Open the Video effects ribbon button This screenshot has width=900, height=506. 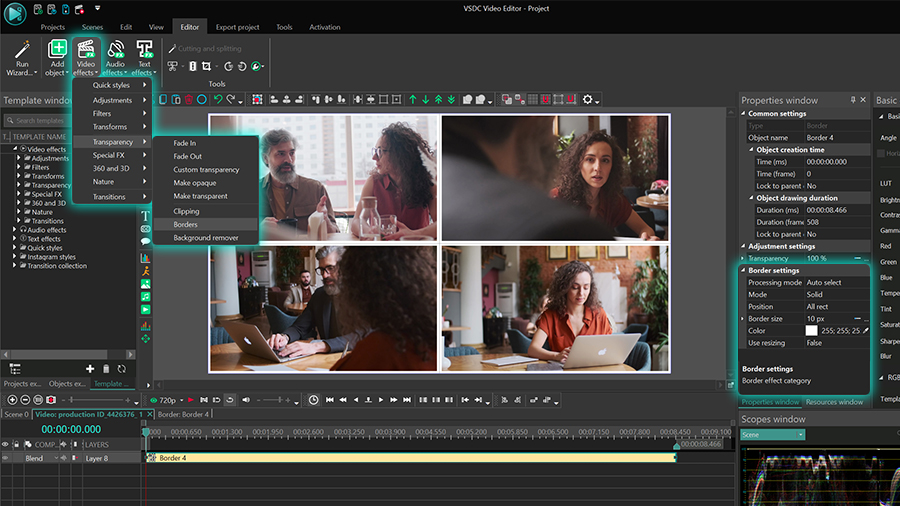click(86, 57)
